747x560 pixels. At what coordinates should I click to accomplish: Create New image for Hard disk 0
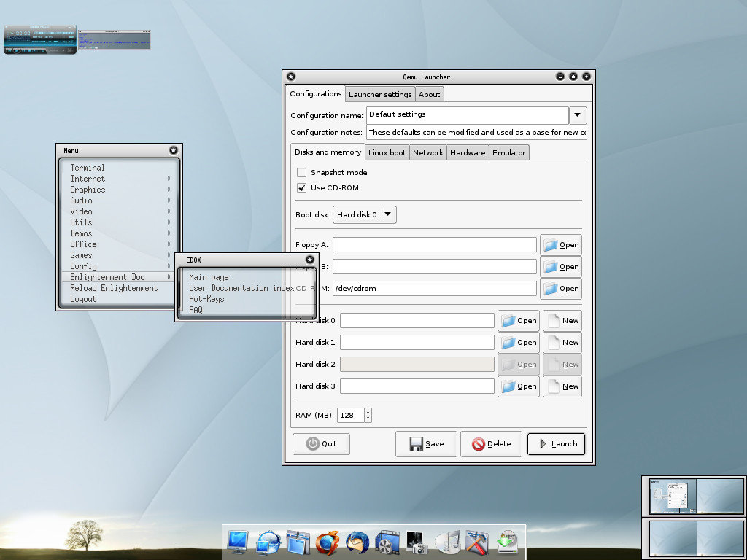coord(562,321)
